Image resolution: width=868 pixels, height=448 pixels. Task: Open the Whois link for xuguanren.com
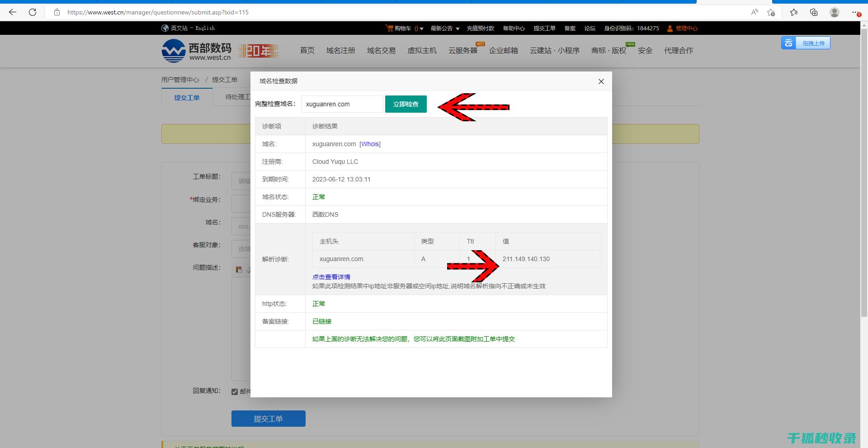[370, 144]
